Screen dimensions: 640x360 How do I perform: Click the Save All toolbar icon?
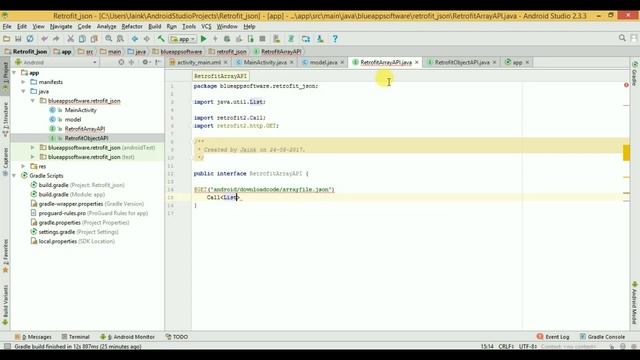18,39
